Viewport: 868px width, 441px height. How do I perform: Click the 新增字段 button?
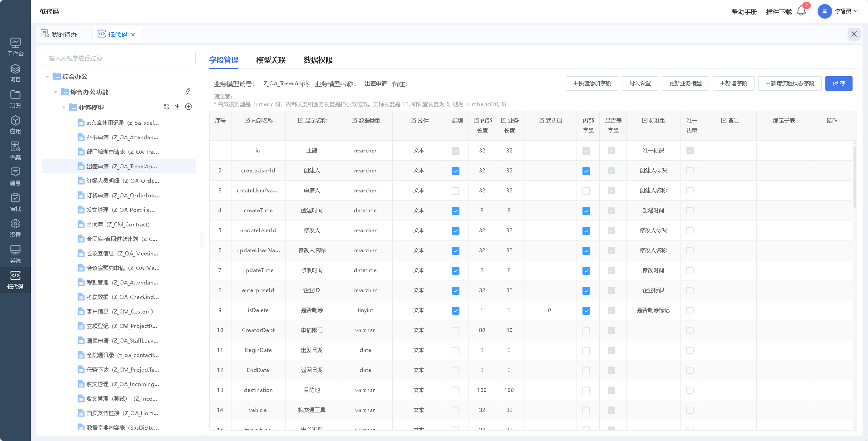click(x=733, y=83)
